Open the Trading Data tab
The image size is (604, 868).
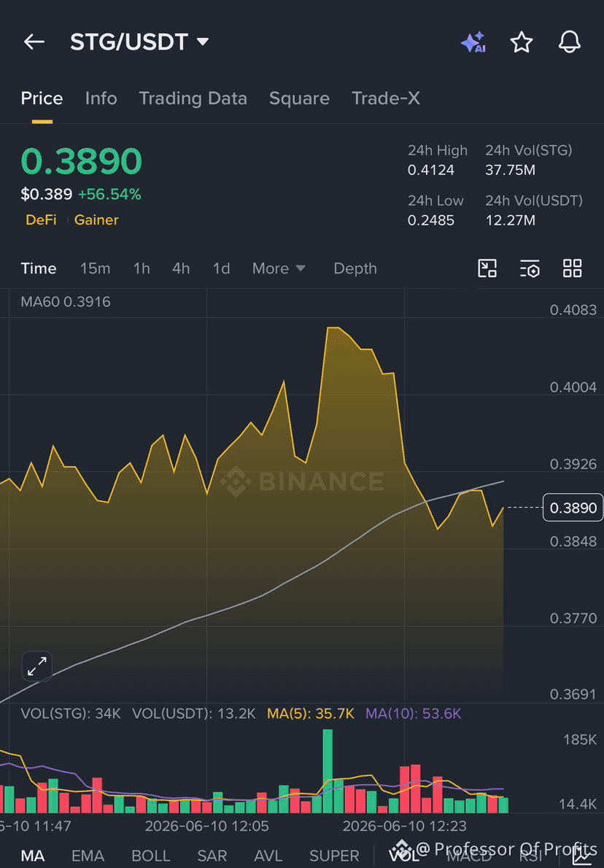[x=193, y=98]
